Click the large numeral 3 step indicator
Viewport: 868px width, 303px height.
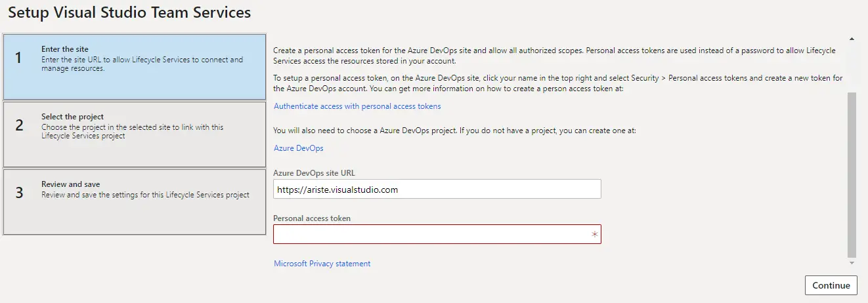tap(19, 193)
